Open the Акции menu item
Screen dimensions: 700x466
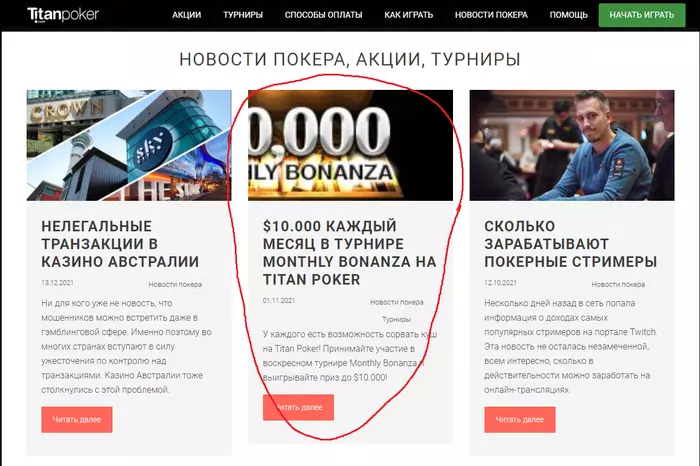pyautogui.click(x=187, y=15)
